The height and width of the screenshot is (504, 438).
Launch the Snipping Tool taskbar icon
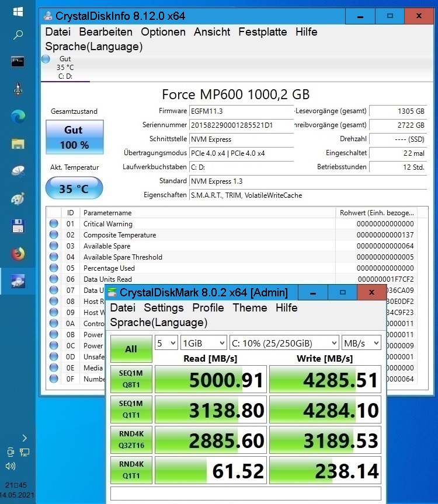pyautogui.click(x=18, y=171)
